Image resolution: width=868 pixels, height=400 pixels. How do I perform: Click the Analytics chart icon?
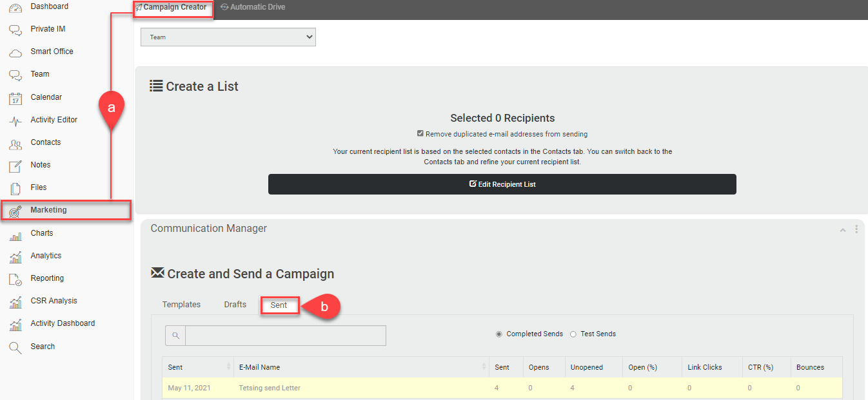15,256
